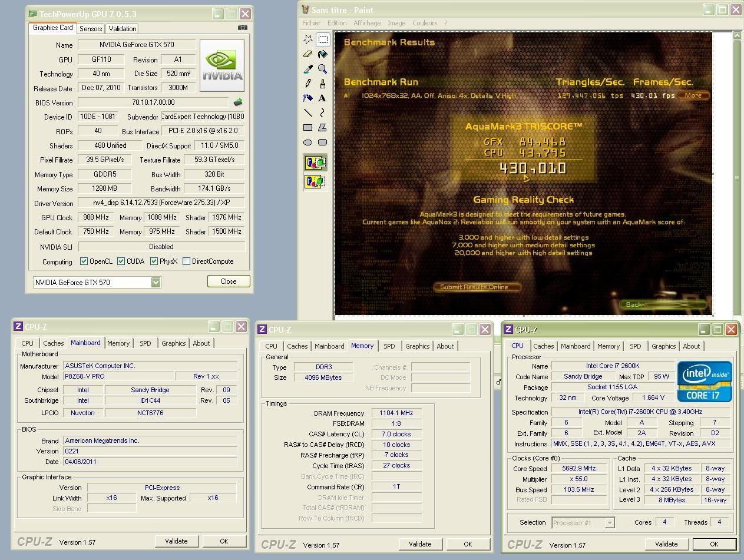Click the GPU-Z title bar icon

pyautogui.click(x=32, y=14)
